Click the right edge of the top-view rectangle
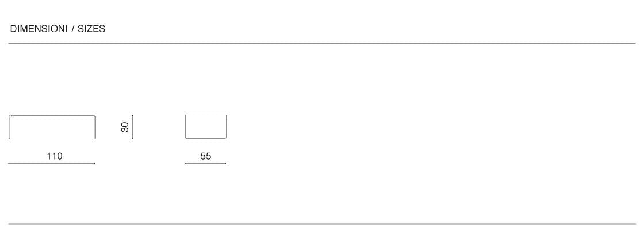 click(226, 127)
